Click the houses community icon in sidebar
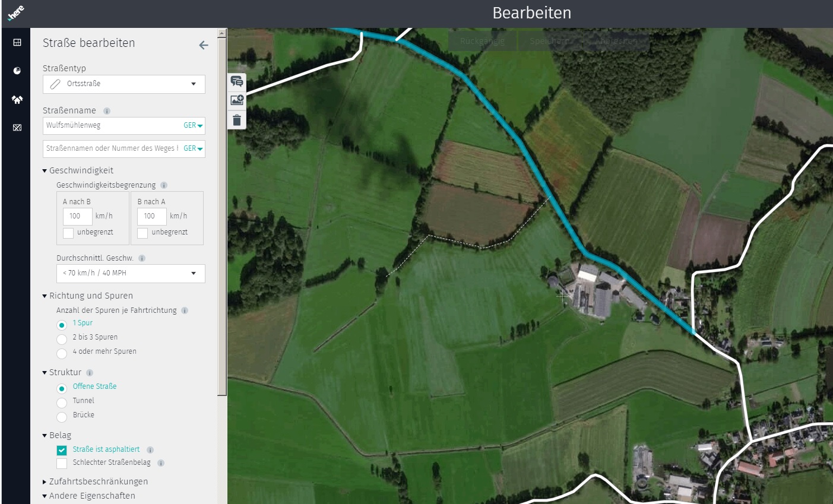This screenshot has height=504, width=833. pyautogui.click(x=17, y=100)
